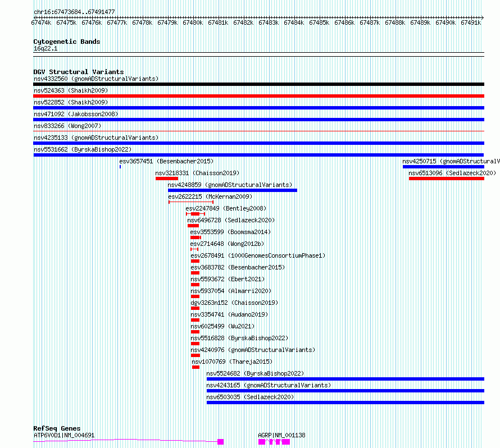This screenshot has width=500, height=448.
Task: Open nsv3354741 (Audano2019) label
Action: pyautogui.click(x=230, y=314)
